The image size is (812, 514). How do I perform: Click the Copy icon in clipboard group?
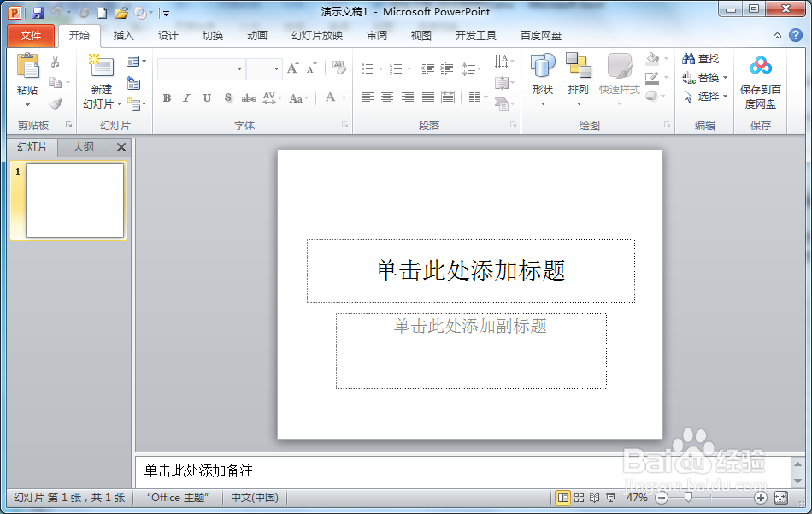click(55, 82)
